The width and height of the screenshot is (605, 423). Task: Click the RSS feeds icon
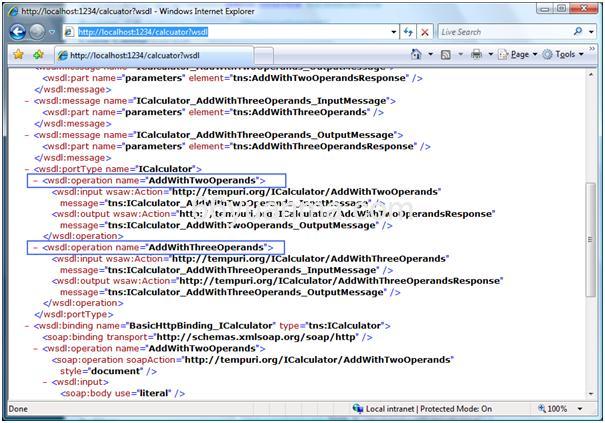click(447, 55)
